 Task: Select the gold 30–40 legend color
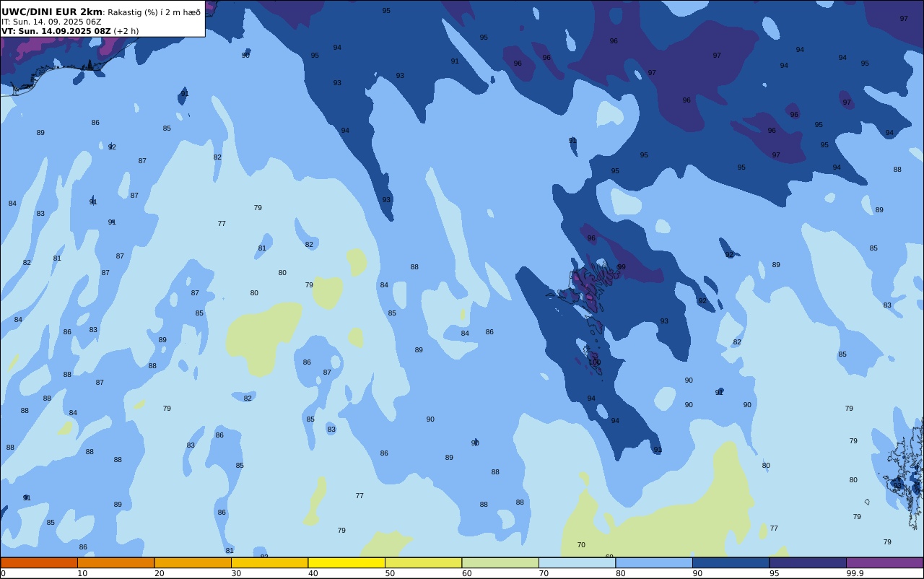[269, 562]
